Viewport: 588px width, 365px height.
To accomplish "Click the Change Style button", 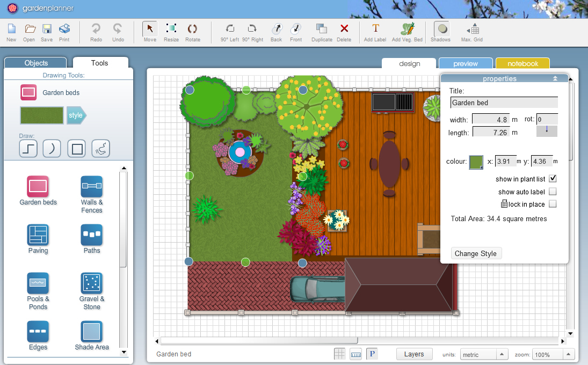I will point(476,253).
